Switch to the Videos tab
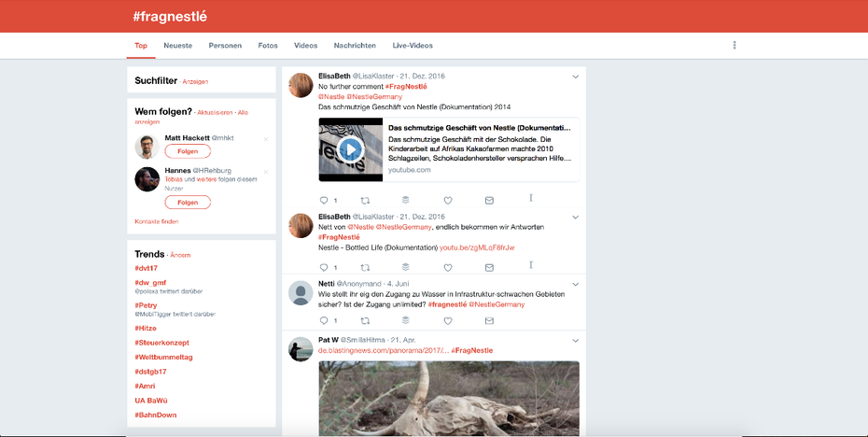 [305, 46]
